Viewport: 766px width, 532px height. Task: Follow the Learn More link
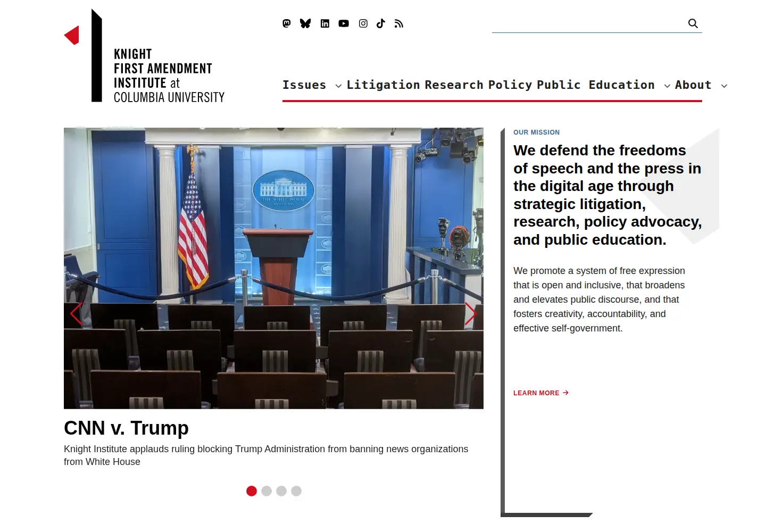(541, 393)
